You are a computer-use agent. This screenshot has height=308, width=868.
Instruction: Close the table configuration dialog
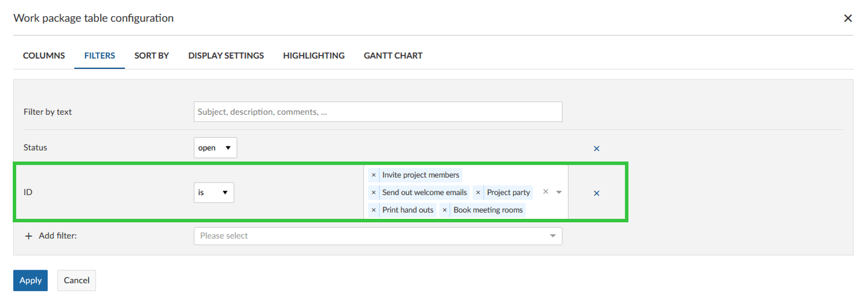tap(848, 18)
